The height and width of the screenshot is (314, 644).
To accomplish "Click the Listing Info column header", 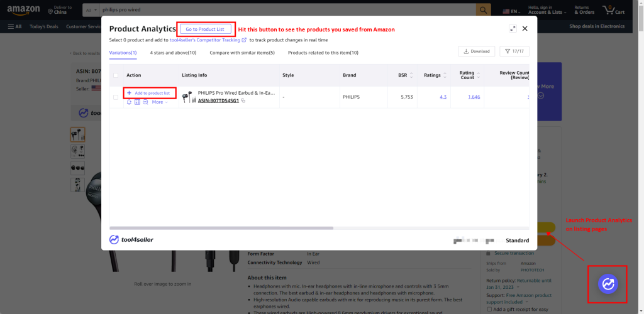I will (x=195, y=75).
